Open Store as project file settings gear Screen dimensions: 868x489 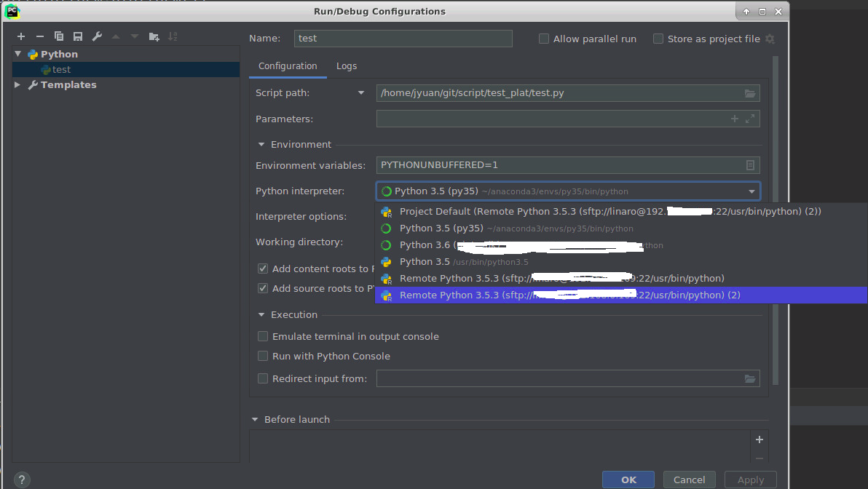(770, 39)
